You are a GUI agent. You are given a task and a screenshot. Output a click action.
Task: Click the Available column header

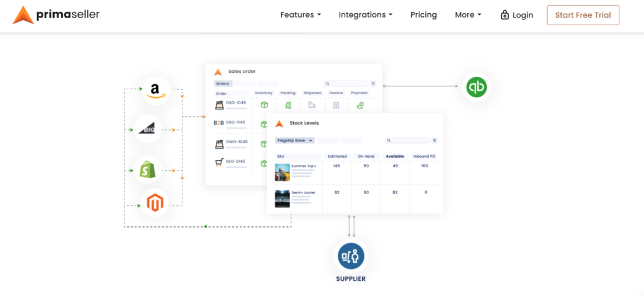(395, 156)
